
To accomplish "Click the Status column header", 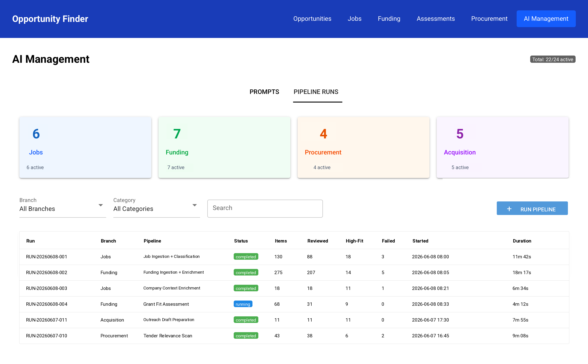I will click(241, 241).
